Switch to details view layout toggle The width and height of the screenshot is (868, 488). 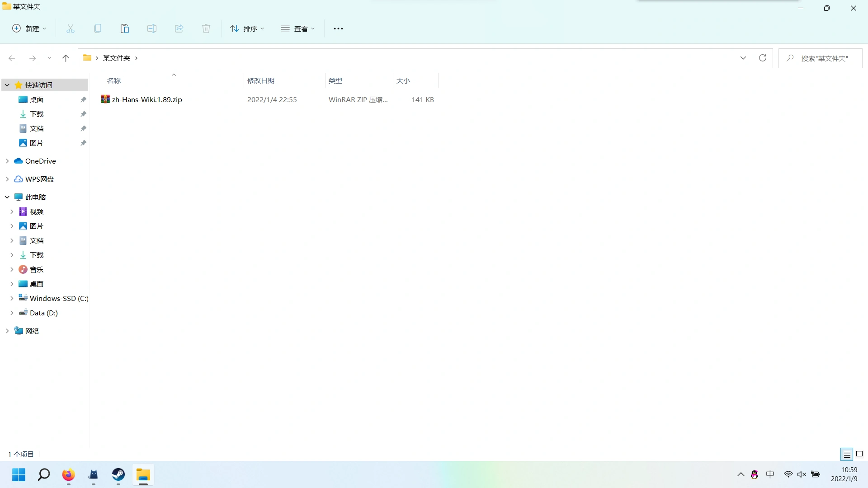[x=847, y=455]
